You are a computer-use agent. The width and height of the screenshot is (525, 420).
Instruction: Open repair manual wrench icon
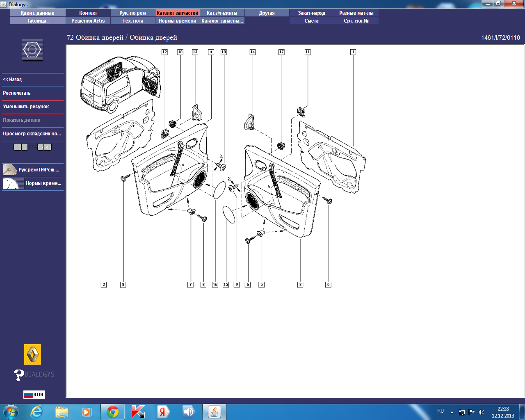pyautogui.click(x=10, y=169)
